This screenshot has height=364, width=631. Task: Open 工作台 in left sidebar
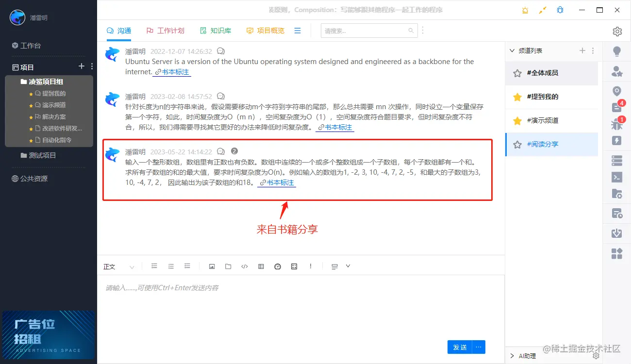[27, 46]
